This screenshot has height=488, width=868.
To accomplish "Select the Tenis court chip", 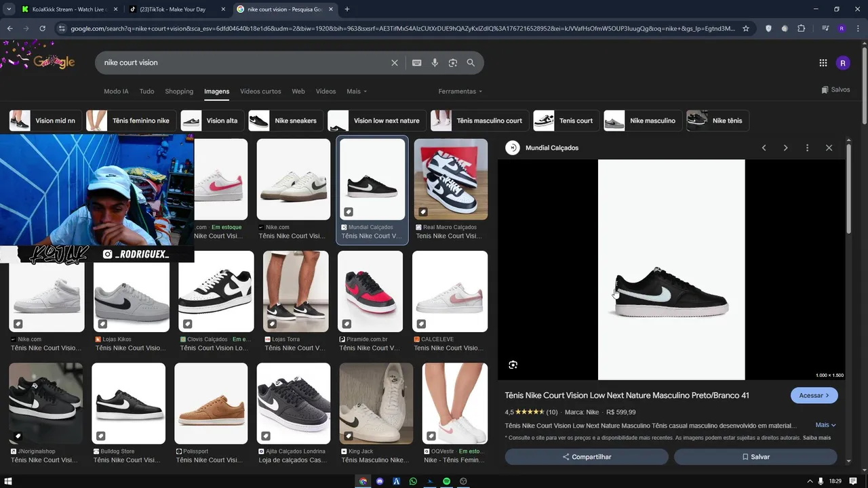I will pyautogui.click(x=567, y=121).
